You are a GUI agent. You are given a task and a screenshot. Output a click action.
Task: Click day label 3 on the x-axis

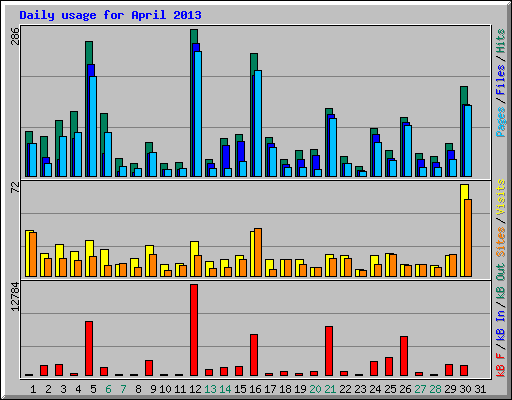click(x=63, y=389)
